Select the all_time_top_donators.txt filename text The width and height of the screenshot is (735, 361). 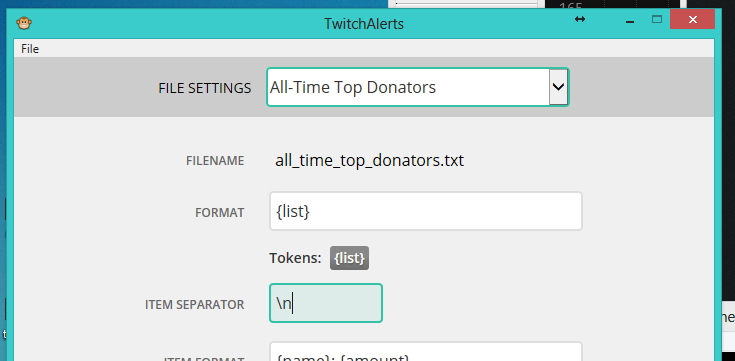(369, 161)
